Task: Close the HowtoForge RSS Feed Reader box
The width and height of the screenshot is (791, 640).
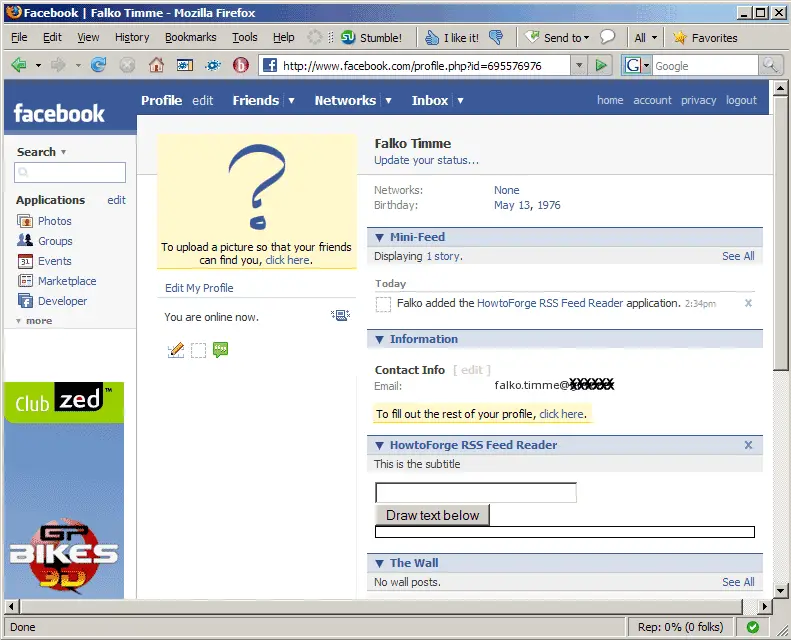Action: [748, 445]
